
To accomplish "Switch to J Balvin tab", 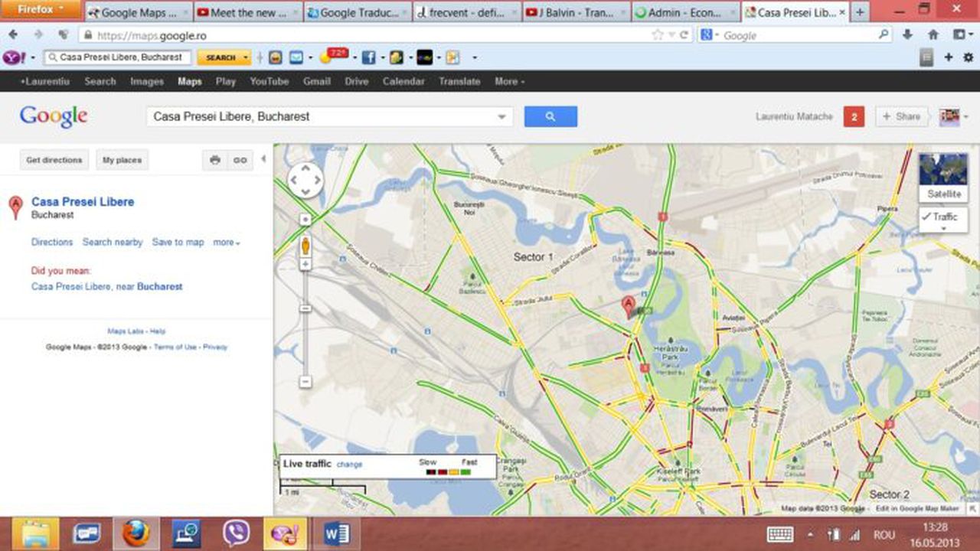I will (x=577, y=12).
